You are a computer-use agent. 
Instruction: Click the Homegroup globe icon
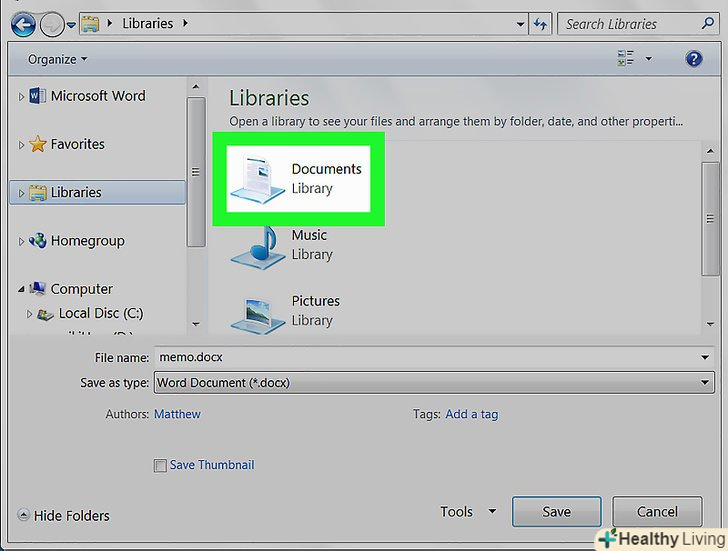pyautogui.click(x=38, y=240)
